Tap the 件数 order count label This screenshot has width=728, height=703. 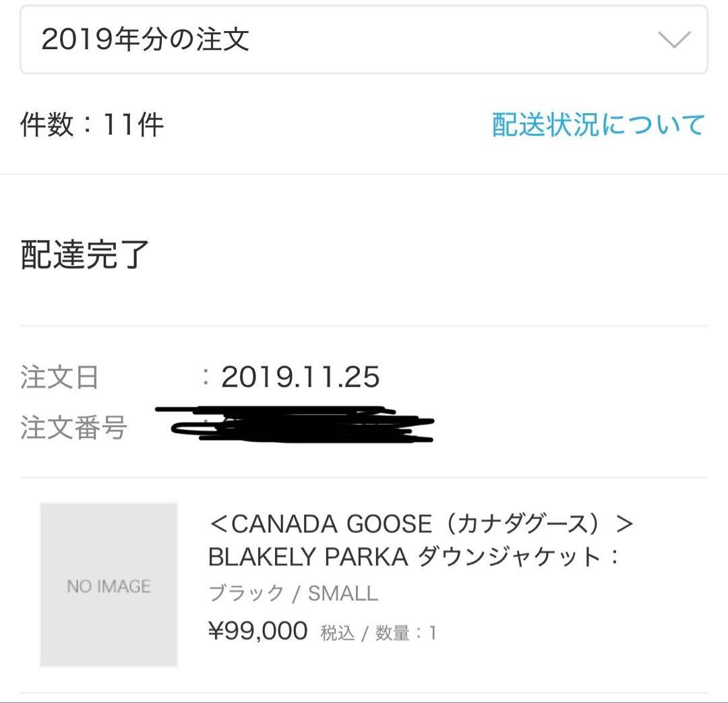click(x=47, y=125)
